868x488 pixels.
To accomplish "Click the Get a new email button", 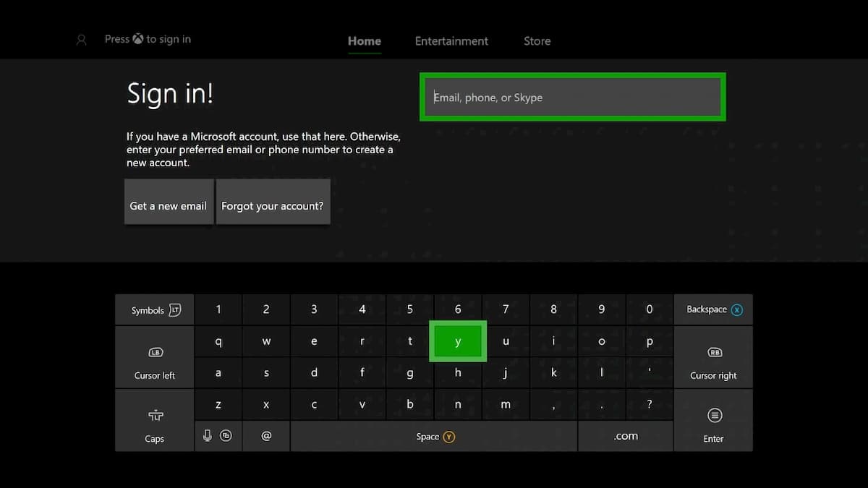I will 169,202.
